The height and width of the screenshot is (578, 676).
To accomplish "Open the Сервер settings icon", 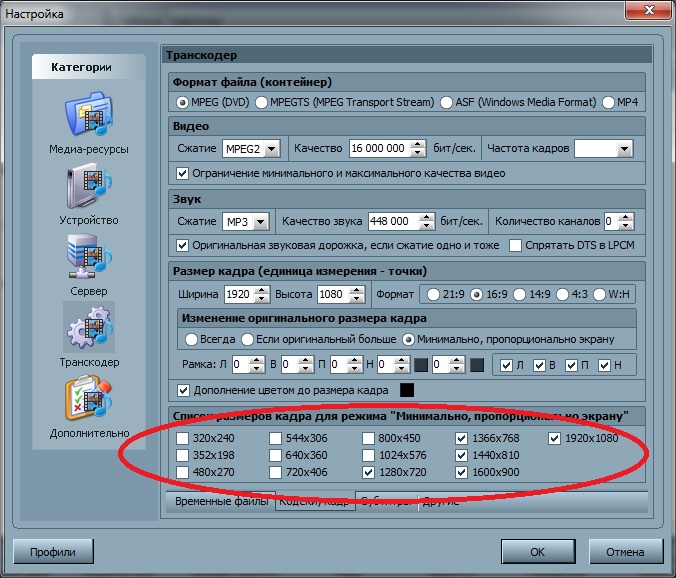I will tap(89, 260).
